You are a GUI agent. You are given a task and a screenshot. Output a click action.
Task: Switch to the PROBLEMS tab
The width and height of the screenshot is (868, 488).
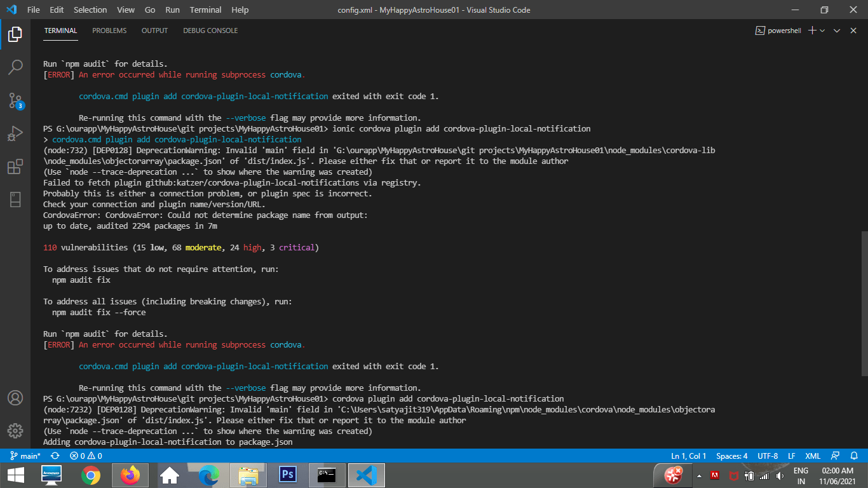[x=109, y=30]
